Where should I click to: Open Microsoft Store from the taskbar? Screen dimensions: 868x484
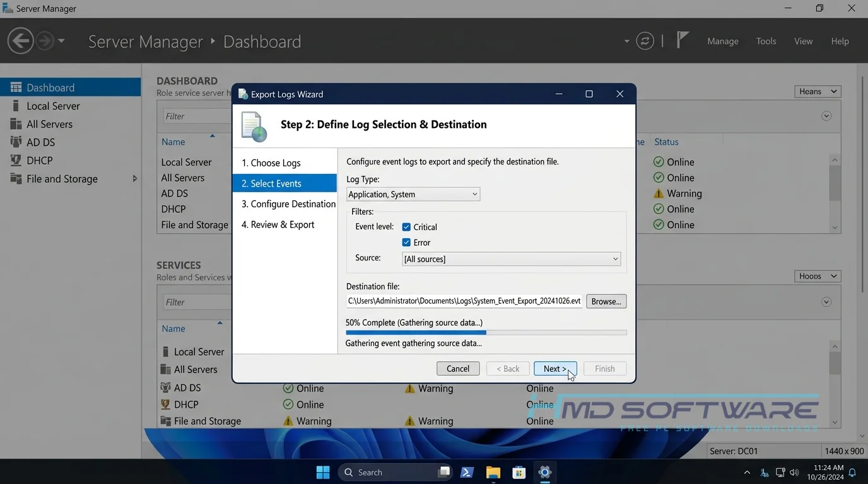519,472
